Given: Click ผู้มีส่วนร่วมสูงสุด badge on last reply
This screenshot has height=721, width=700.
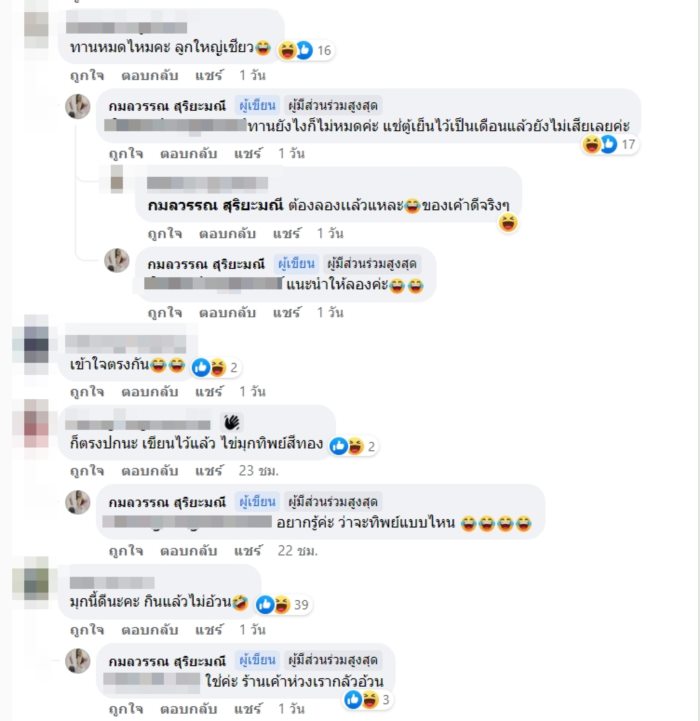Looking at the screenshot, I should 333,660.
